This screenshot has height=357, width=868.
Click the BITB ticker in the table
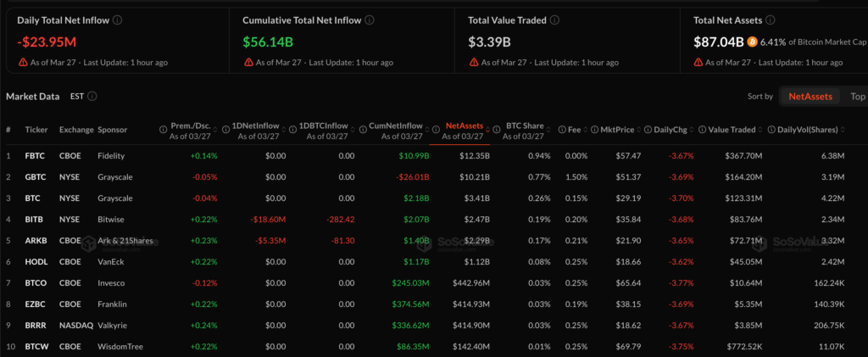pyautogui.click(x=35, y=220)
